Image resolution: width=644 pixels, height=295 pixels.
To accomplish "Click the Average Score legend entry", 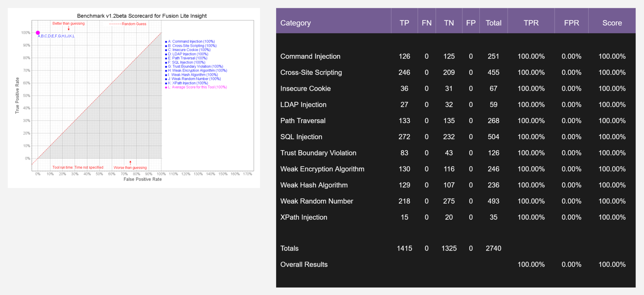I will point(197,87).
